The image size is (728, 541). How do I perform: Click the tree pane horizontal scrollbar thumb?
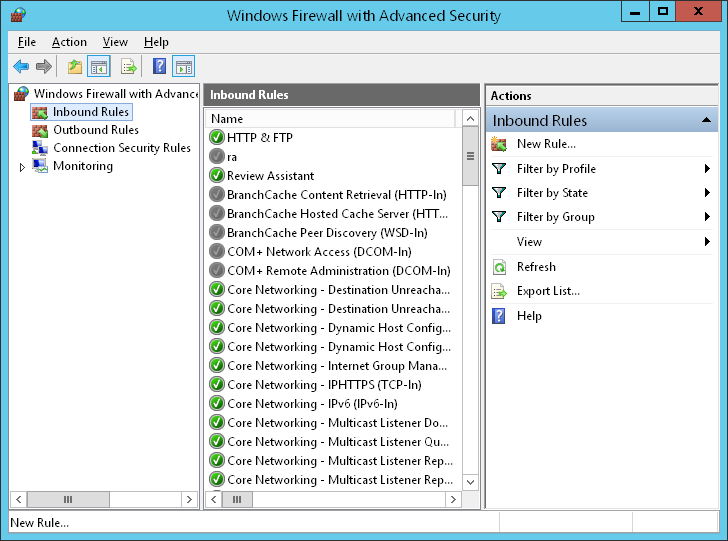tap(68, 500)
